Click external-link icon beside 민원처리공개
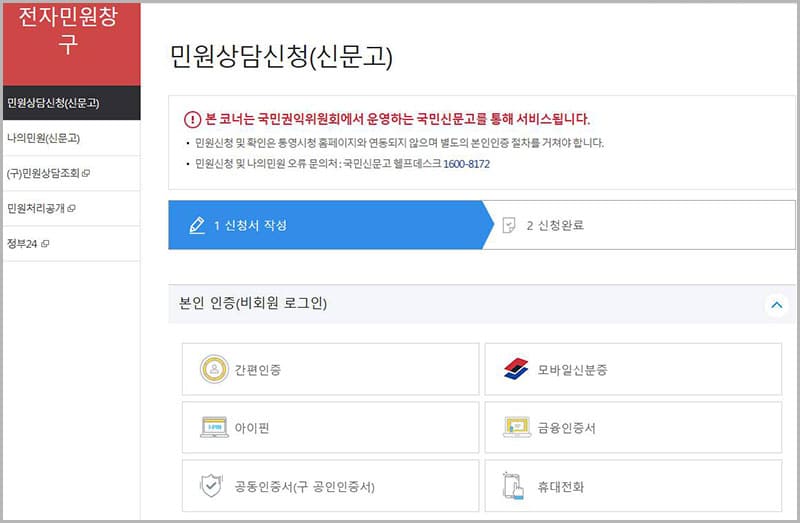 point(71,209)
